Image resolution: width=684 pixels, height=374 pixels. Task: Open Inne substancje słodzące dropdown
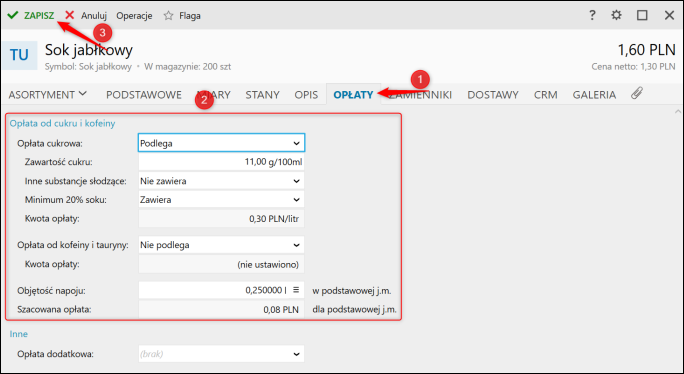[221, 181]
